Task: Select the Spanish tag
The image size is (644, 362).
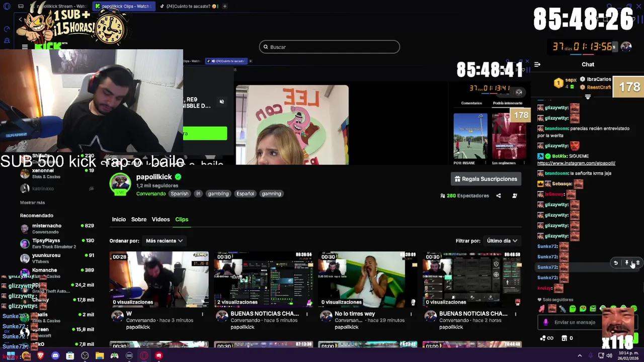Action: coord(179,194)
